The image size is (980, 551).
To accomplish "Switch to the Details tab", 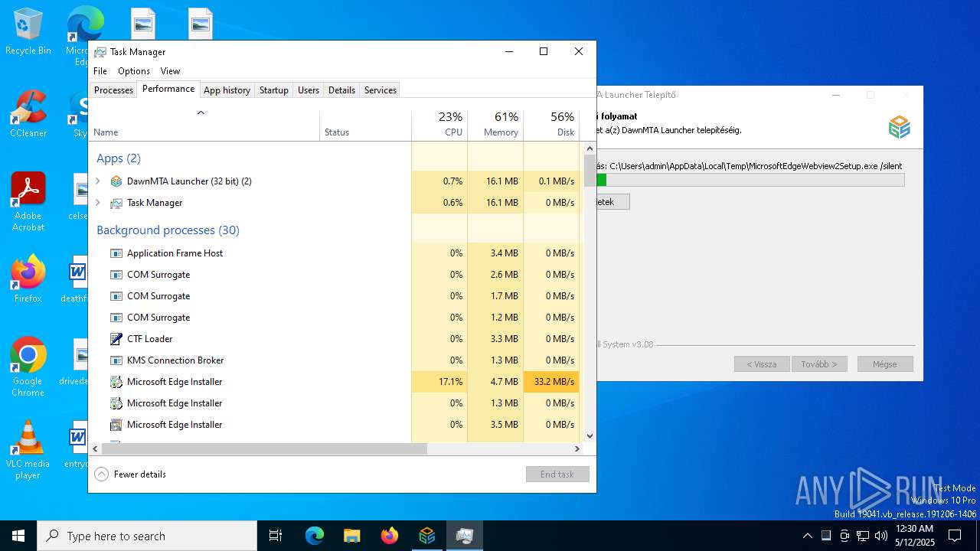I will (341, 90).
